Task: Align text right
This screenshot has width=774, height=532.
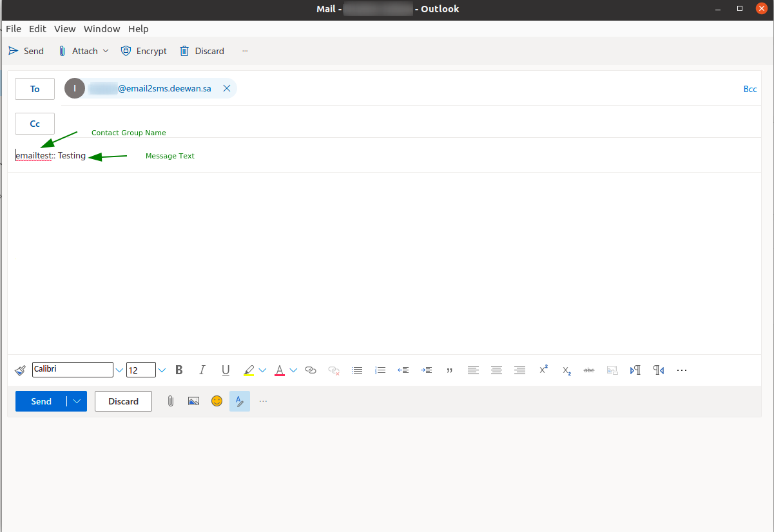Action: (x=519, y=370)
